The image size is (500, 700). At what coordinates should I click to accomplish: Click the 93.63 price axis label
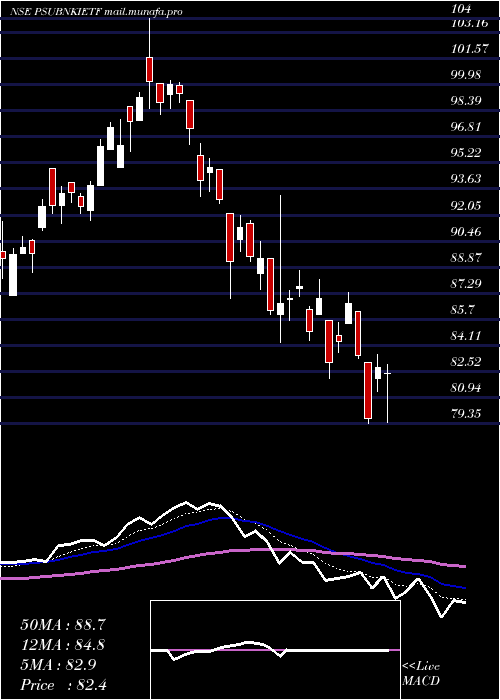click(x=466, y=179)
